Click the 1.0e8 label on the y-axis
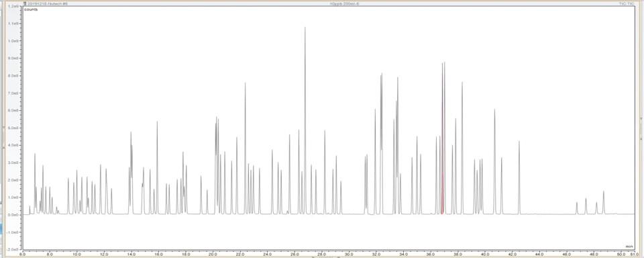The width and height of the screenshot is (644, 258). (13, 41)
